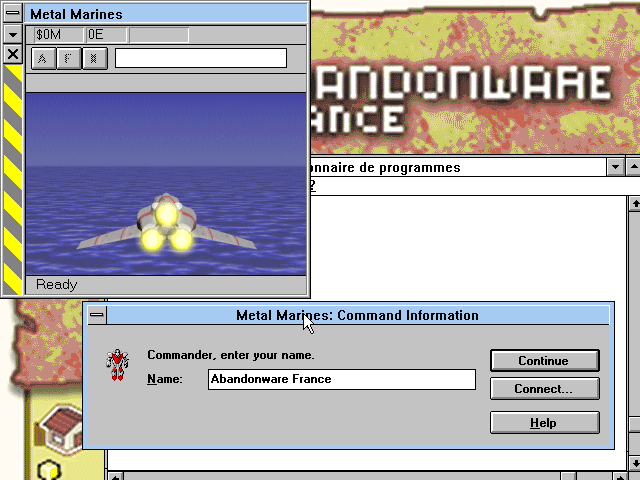The image size is (640, 480).
Task: Click the yellow cube icon on the desktop
Action: [49, 470]
